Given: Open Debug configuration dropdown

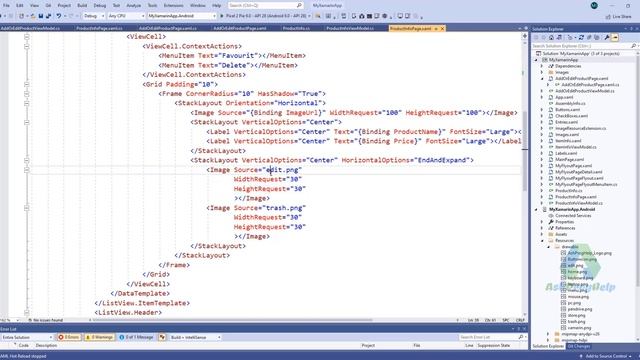Looking at the screenshot, I should coord(94,16).
